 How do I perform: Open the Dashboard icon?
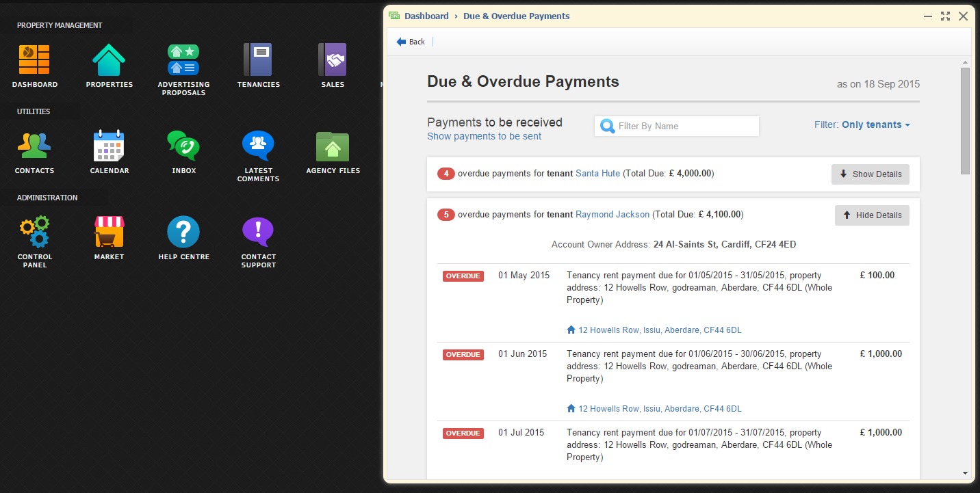coord(34,60)
